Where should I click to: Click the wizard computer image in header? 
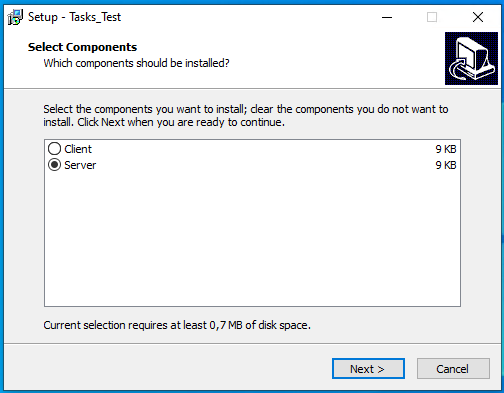tap(471, 58)
